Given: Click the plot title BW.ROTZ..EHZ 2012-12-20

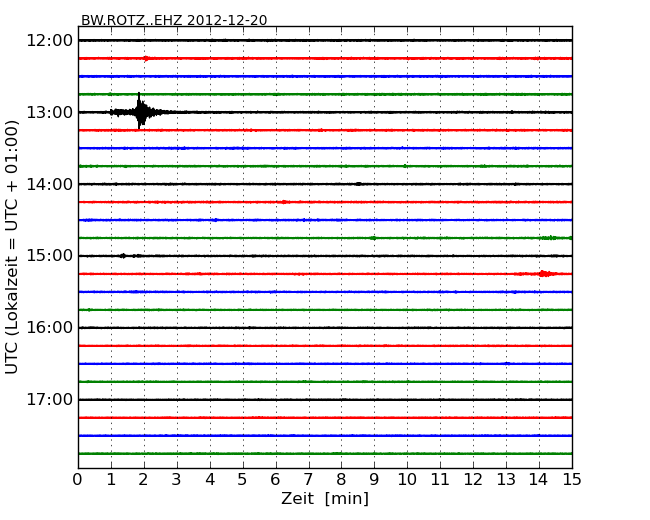Looking at the screenshot, I should [x=174, y=20].
